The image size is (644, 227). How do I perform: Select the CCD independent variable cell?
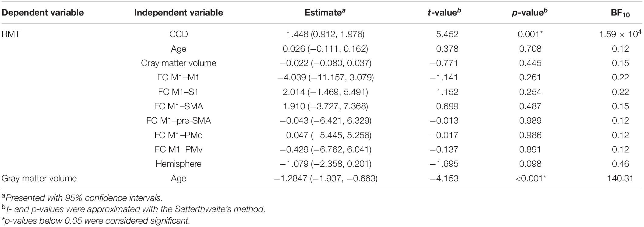pyautogui.click(x=179, y=34)
